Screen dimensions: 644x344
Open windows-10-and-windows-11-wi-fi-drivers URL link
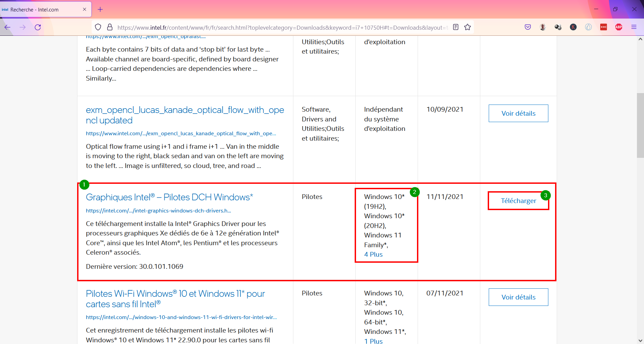pos(181,317)
